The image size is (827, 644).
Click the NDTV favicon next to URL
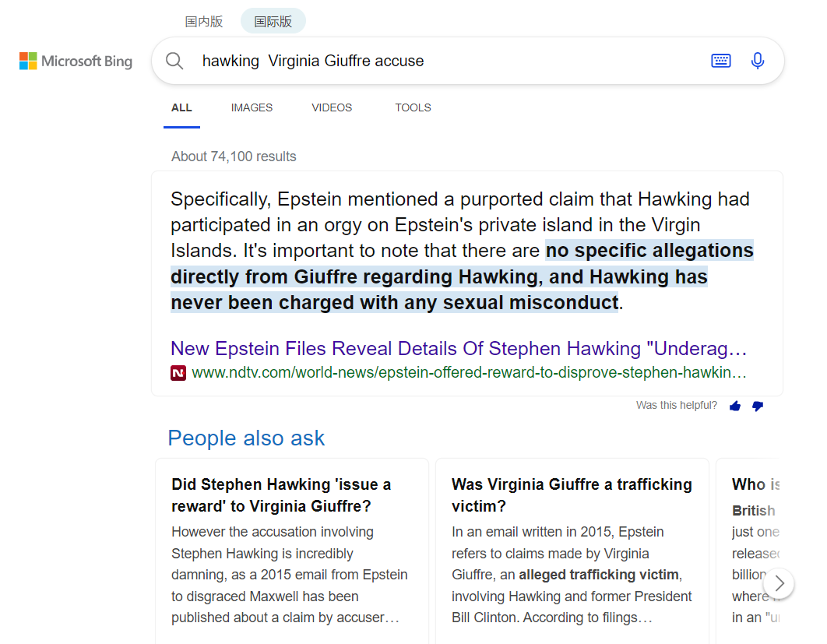[178, 373]
